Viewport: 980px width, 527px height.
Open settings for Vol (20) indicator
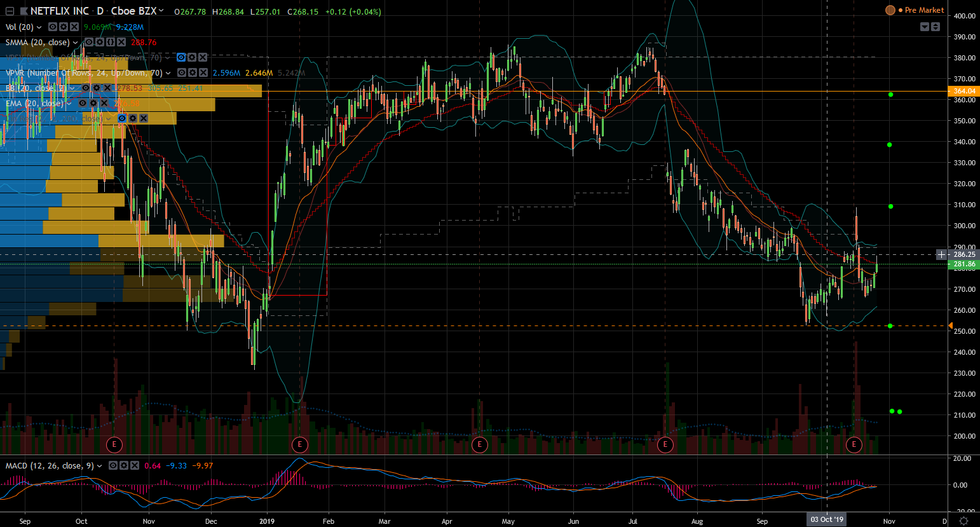tap(64, 27)
